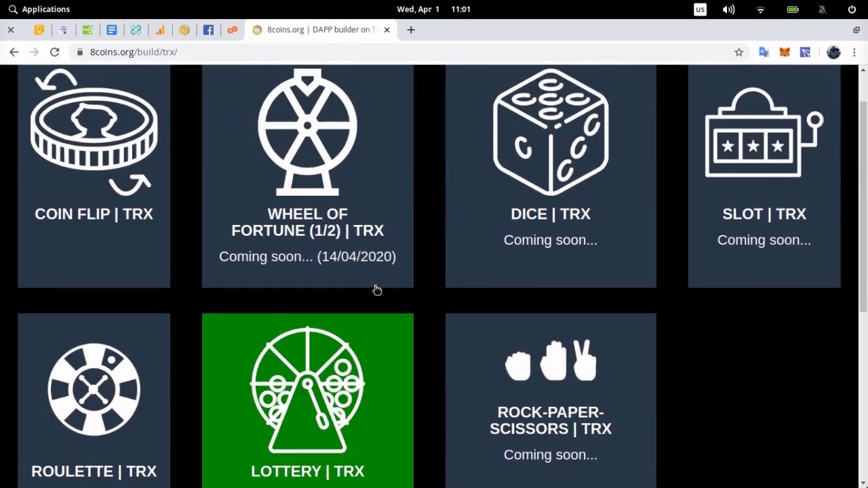Viewport: 868px width, 488px height.
Task: Open the power session menu
Action: [x=852, y=9]
